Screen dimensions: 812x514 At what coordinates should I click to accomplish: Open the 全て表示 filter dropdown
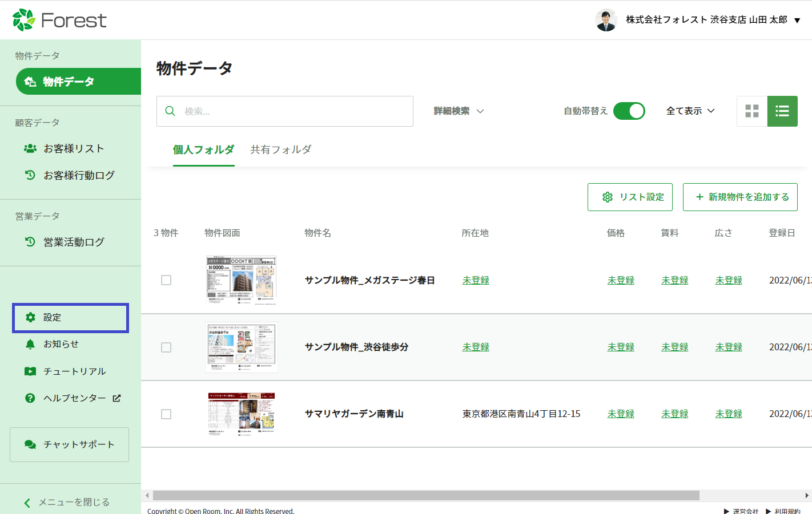(x=690, y=111)
